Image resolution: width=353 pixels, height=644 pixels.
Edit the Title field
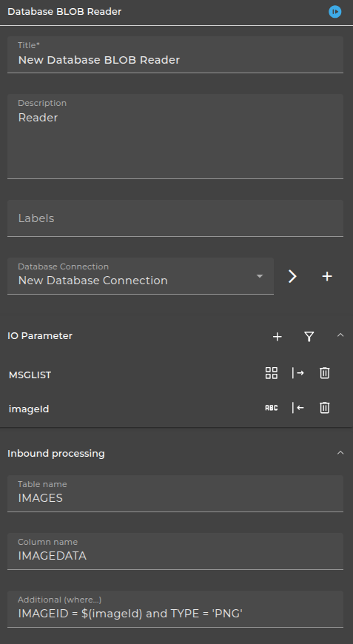click(175, 55)
